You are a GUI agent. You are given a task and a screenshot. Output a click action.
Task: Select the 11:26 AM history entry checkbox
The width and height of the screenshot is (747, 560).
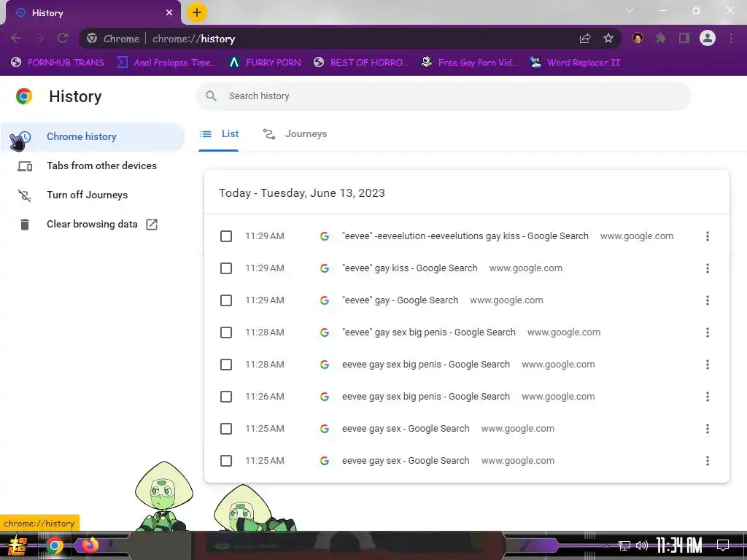pyautogui.click(x=226, y=397)
